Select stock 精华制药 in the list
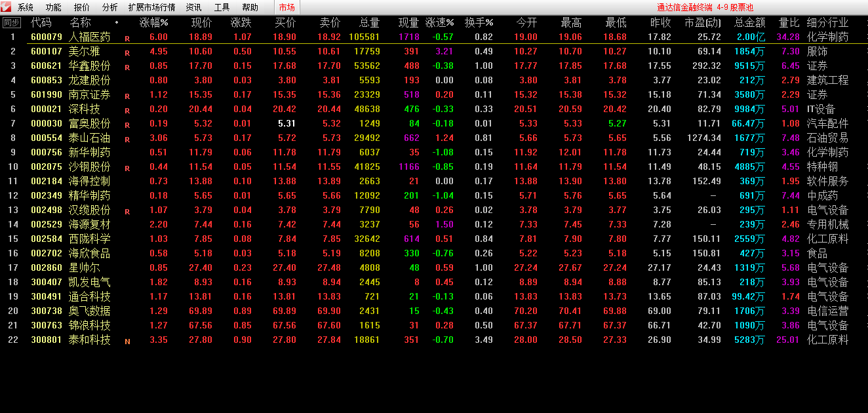 [x=90, y=195]
